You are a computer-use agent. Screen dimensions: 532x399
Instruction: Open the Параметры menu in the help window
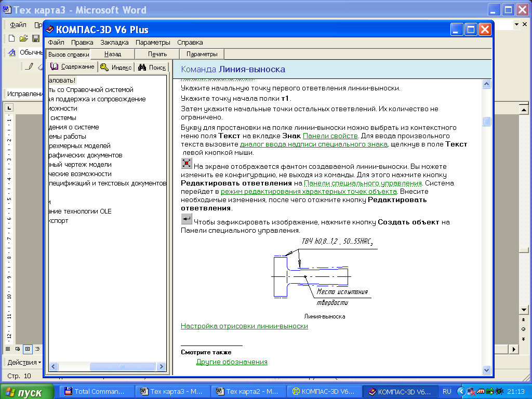tap(153, 43)
